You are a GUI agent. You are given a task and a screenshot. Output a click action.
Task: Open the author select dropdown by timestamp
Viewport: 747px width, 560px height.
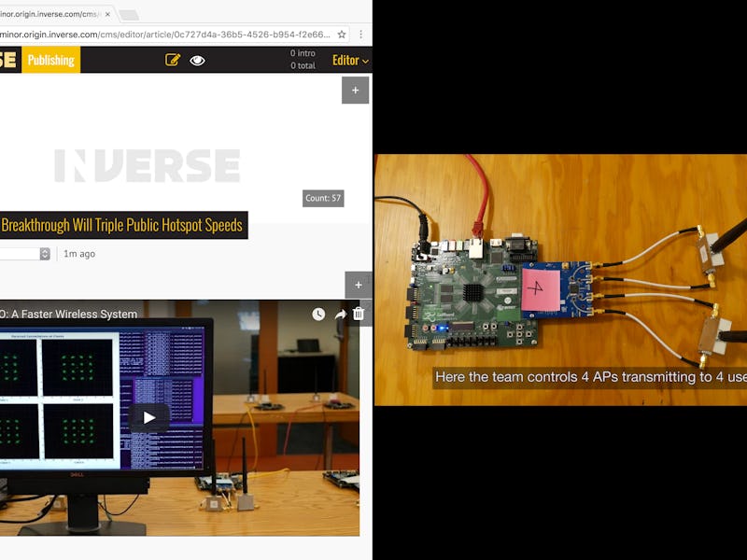tap(44, 254)
